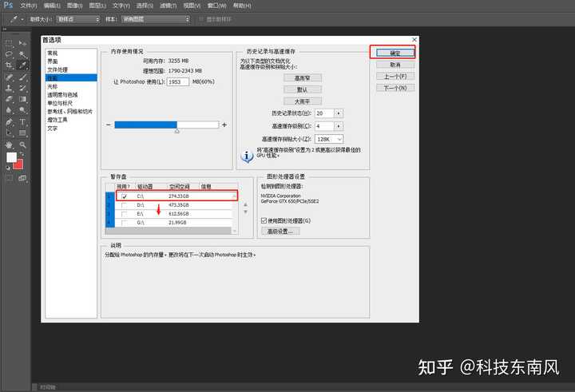The image size is (575, 392).
Task: Select the History Brush tool
Action: click(22, 88)
